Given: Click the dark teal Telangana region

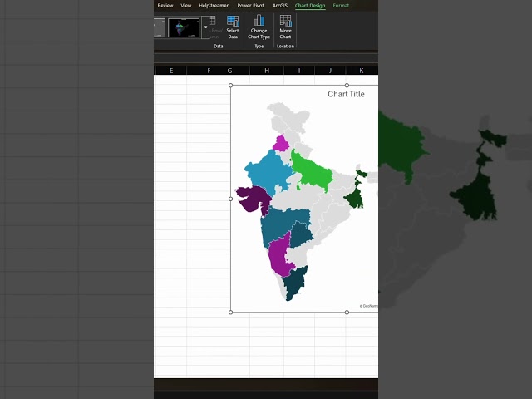Looking at the screenshot, I should tap(301, 234).
